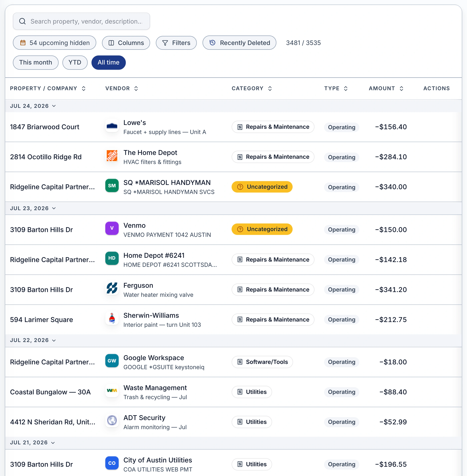This screenshot has width=467, height=476.
Task: Click the SM avatar for Marisol Handyman
Action: pyautogui.click(x=112, y=186)
